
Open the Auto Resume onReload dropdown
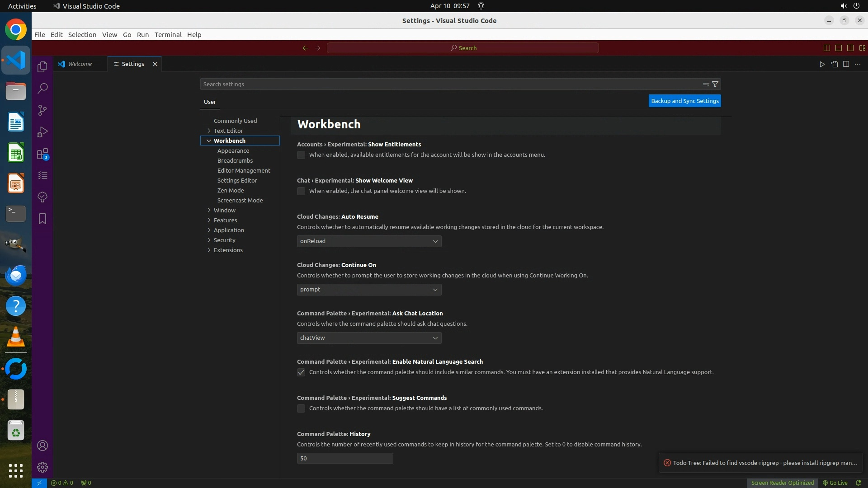point(369,241)
